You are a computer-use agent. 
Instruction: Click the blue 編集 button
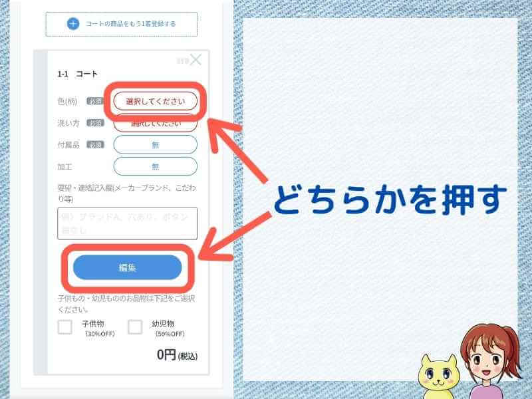pos(127,267)
